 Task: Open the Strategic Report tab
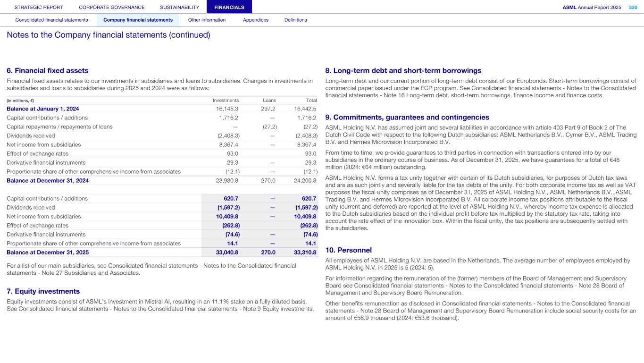[x=38, y=7]
